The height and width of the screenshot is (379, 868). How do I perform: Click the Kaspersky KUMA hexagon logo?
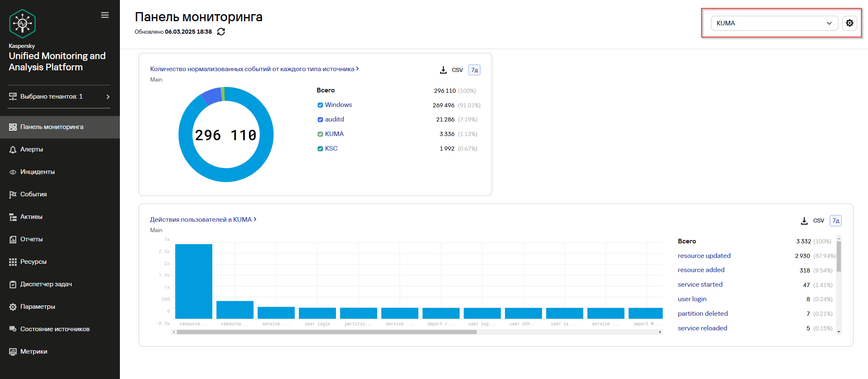pos(22,24)
